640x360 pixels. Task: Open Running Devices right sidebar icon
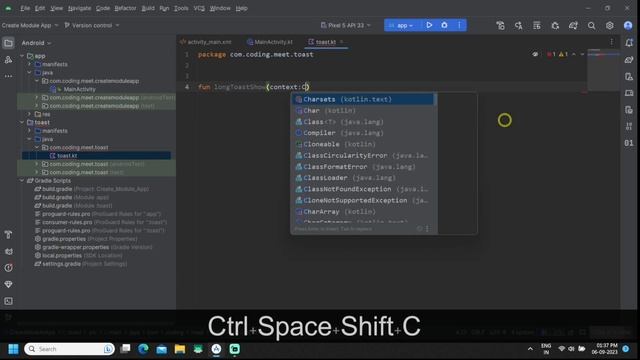tap(629, 93)
